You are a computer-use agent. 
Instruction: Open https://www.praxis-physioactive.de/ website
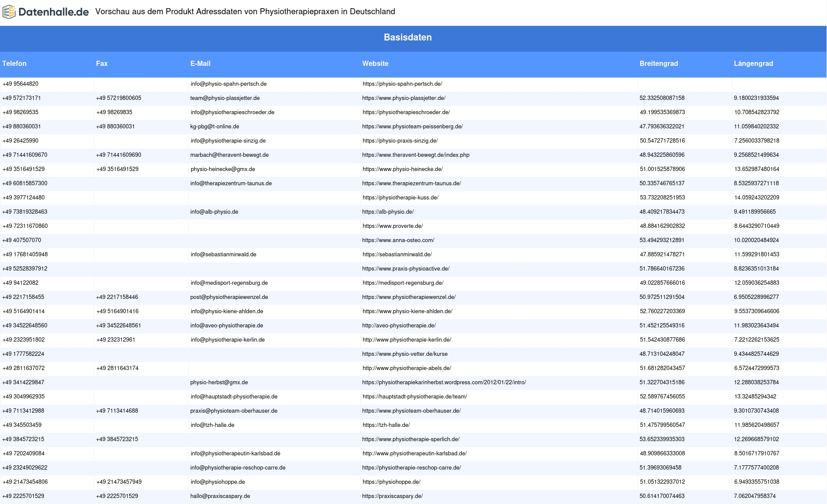point(406,269)
